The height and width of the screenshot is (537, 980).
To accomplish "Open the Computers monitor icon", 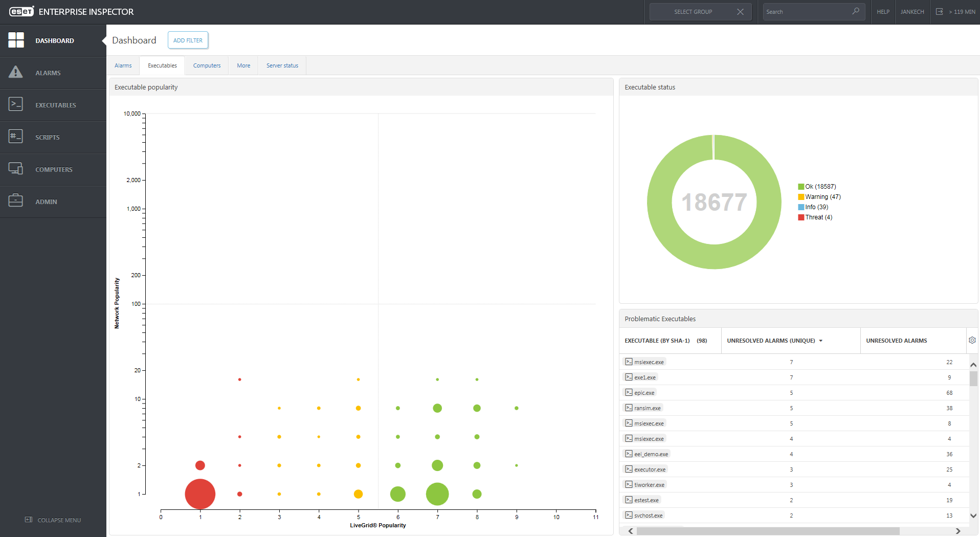I will tap(16, 169).
